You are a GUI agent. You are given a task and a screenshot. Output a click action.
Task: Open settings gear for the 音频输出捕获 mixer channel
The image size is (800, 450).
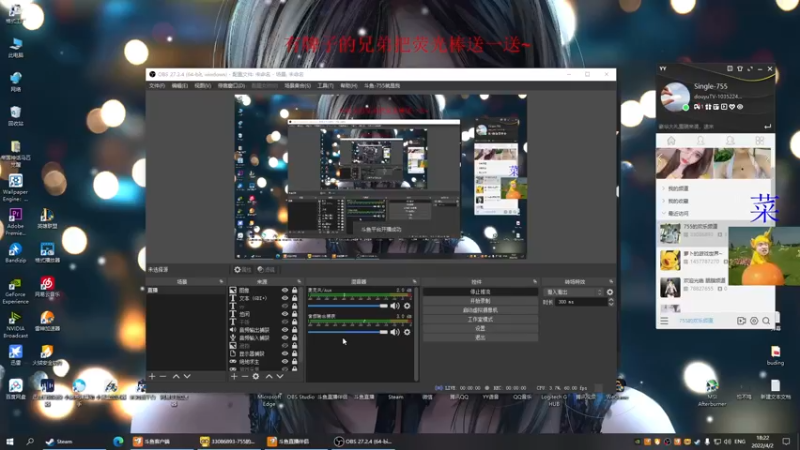click(407, 332)
